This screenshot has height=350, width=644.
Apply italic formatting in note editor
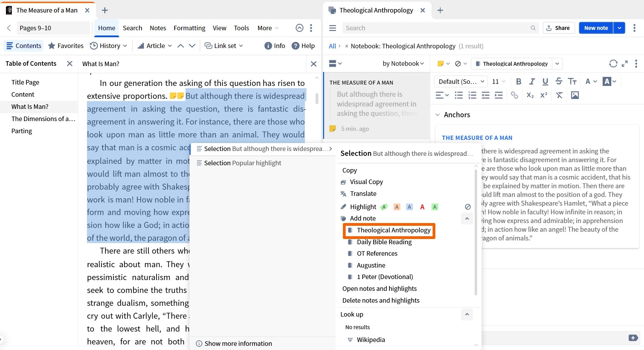click(532, 81)
